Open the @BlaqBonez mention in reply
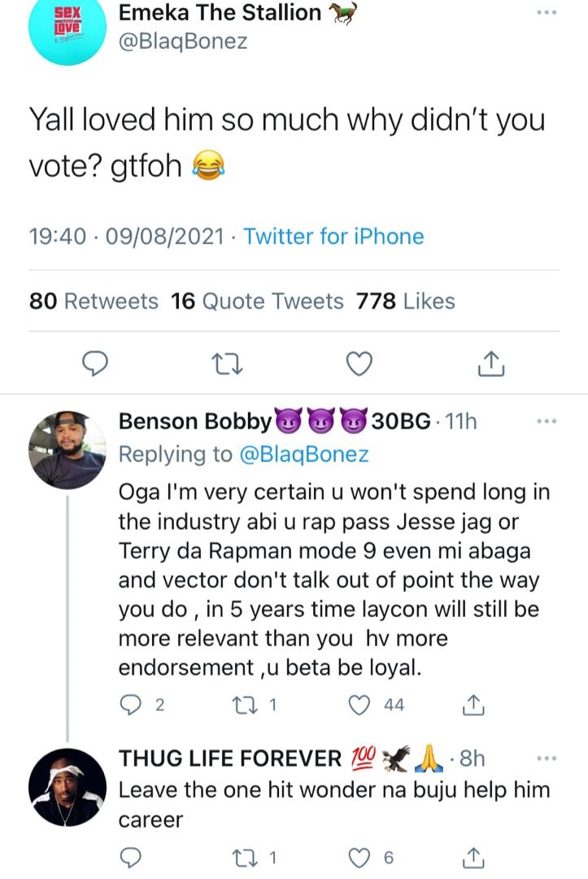This screenshot has width=588, height=879. [x=303, y=454]
